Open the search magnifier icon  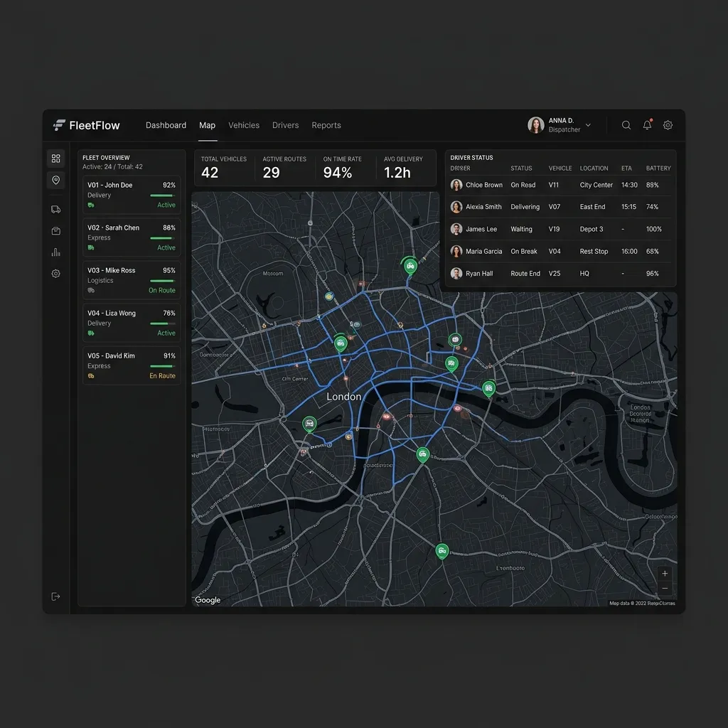pos(626,125)
